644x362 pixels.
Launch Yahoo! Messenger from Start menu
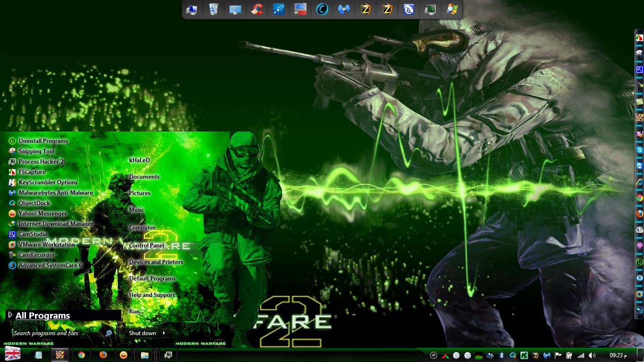tap(38, 214)
